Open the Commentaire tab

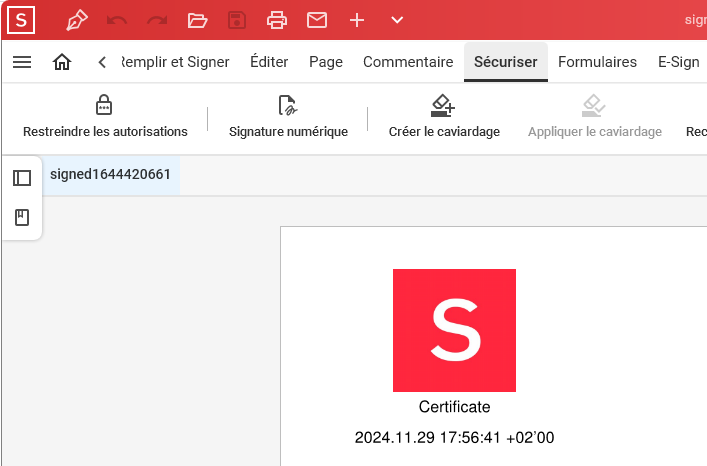(408, 62)
